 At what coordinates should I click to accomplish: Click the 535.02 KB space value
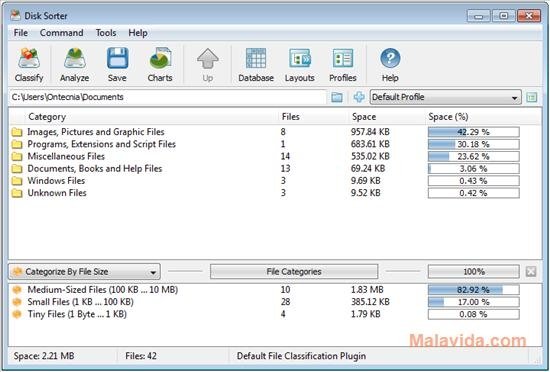pos(370,156)
